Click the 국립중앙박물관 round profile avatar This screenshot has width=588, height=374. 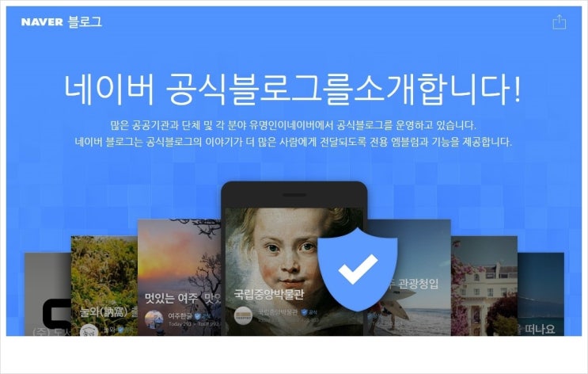(244, 315)
